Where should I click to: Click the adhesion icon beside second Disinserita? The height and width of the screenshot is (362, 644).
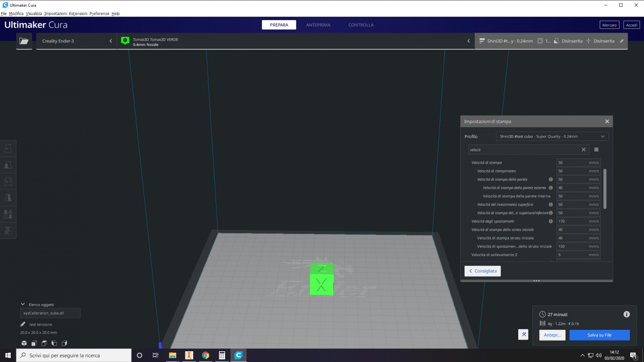589,41
